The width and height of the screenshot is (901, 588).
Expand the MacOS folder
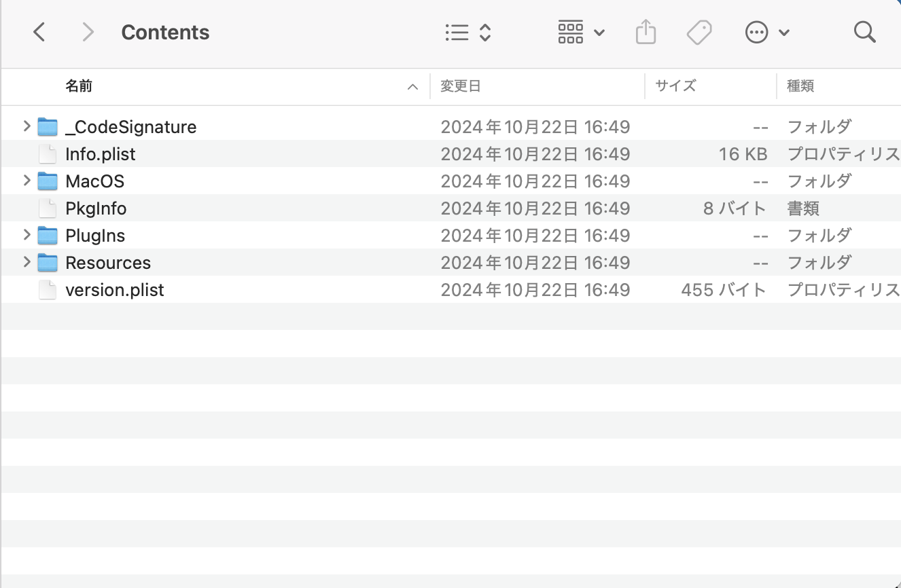click(26, 181)
